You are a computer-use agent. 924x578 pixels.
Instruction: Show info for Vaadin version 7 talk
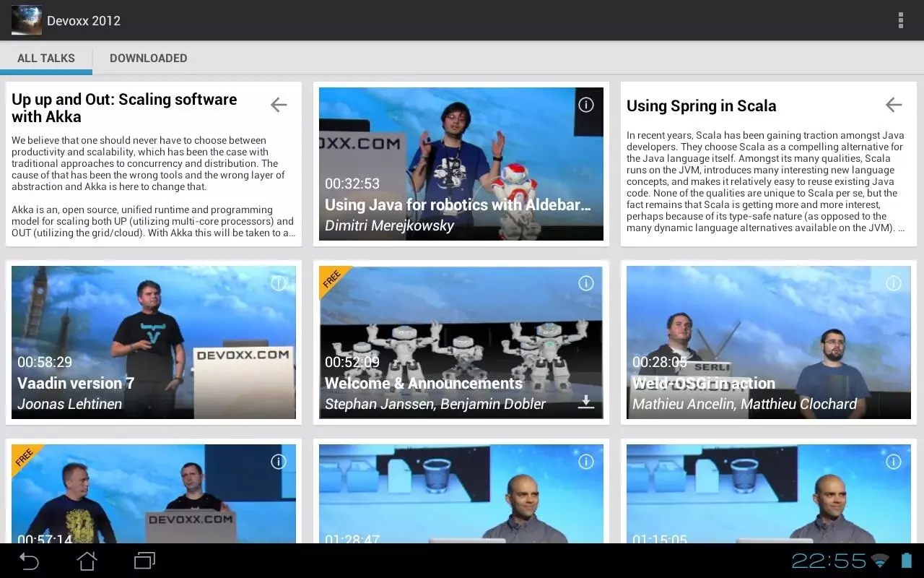tap(279, 283)
